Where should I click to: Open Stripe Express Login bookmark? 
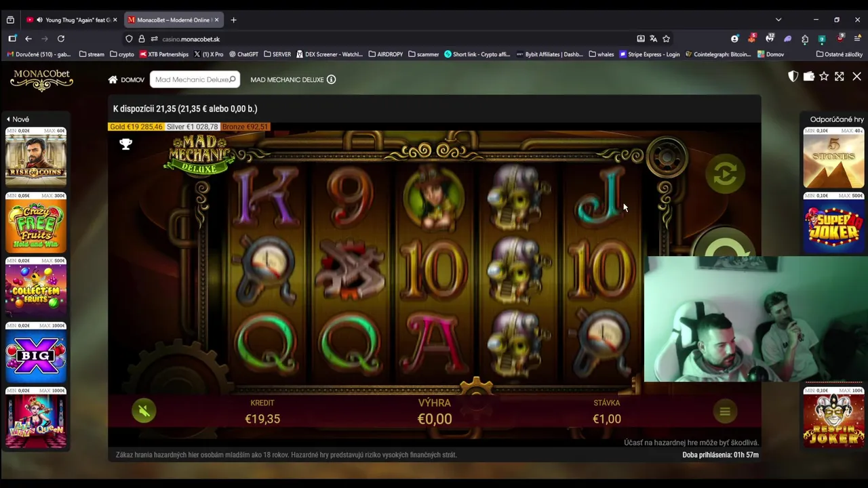tap(650, 54)
